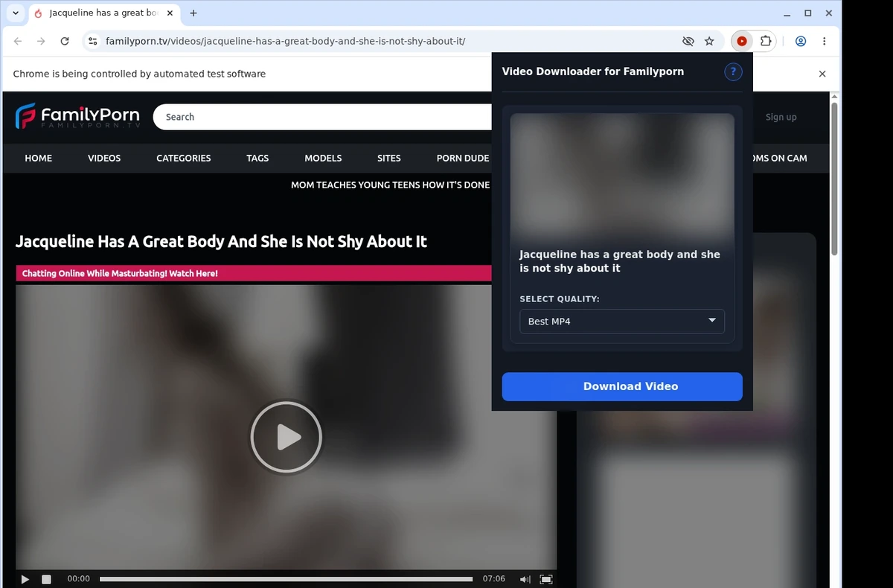Screen dimensions: 893x588
Task: Click the FamilyPorn logo
Action: [x=77, y=117]
